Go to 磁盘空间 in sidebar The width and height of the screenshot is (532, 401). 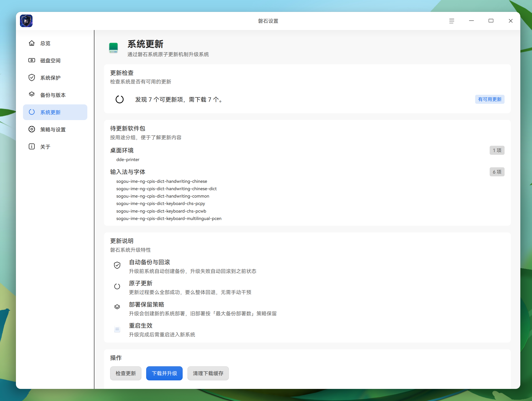[x=55, y=60]
